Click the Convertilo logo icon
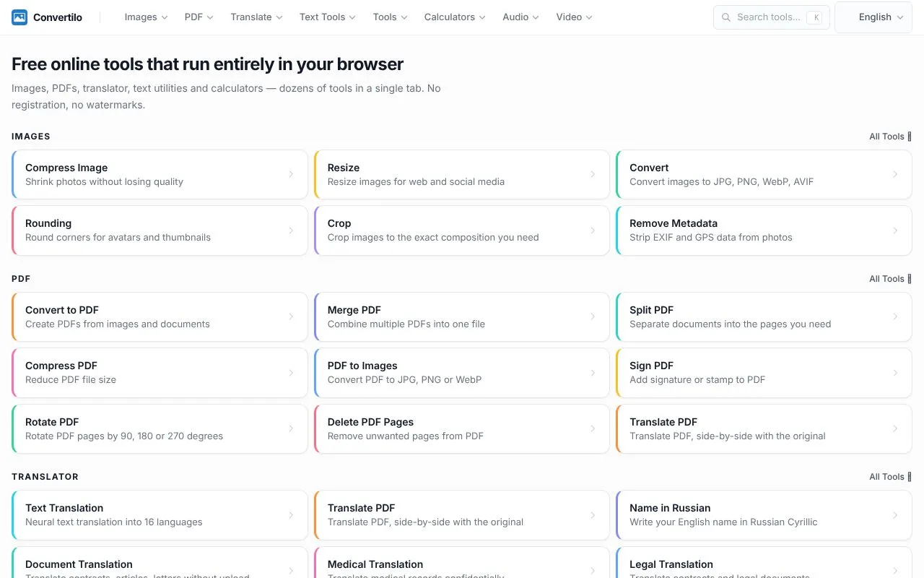The image size is (924, 578). coord(19,17)
